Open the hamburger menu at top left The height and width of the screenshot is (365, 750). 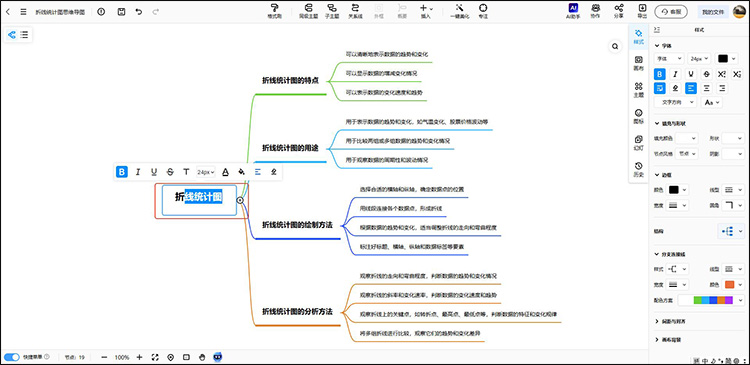coord(23,12)
